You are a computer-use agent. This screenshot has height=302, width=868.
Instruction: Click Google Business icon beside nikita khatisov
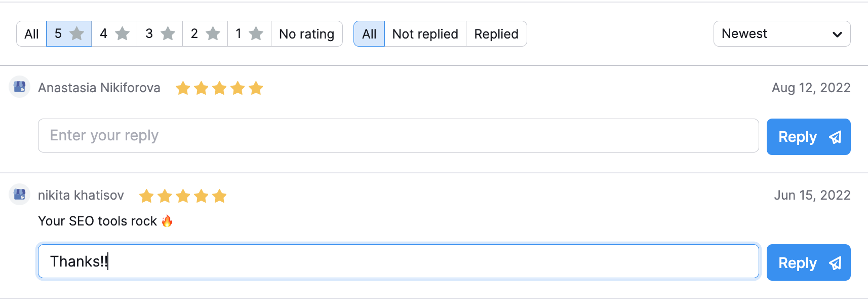tap(20, 195)
